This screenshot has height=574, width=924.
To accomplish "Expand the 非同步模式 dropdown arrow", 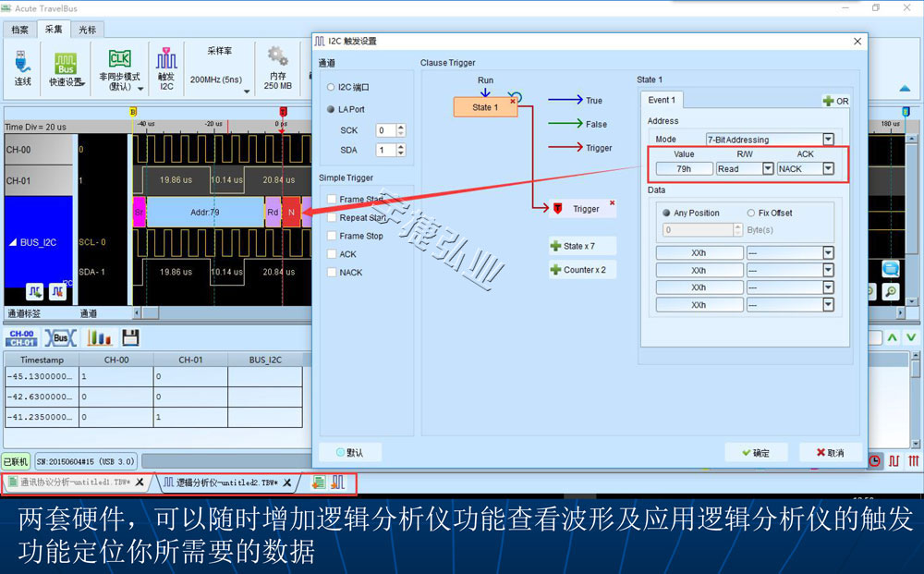I will [x=140, y=89].
